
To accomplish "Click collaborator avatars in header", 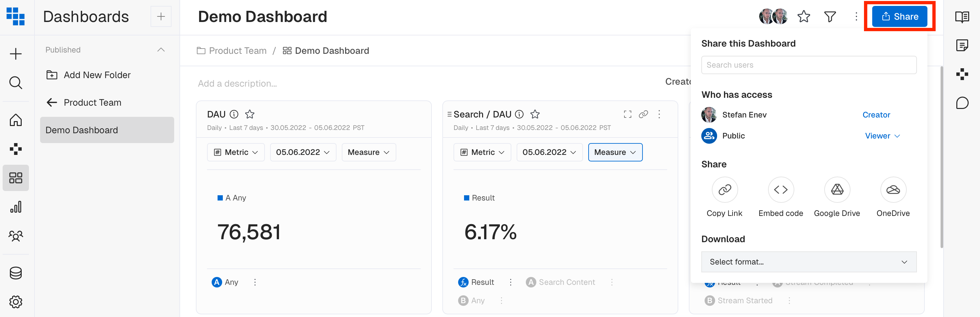I will [x=773, y=16].
